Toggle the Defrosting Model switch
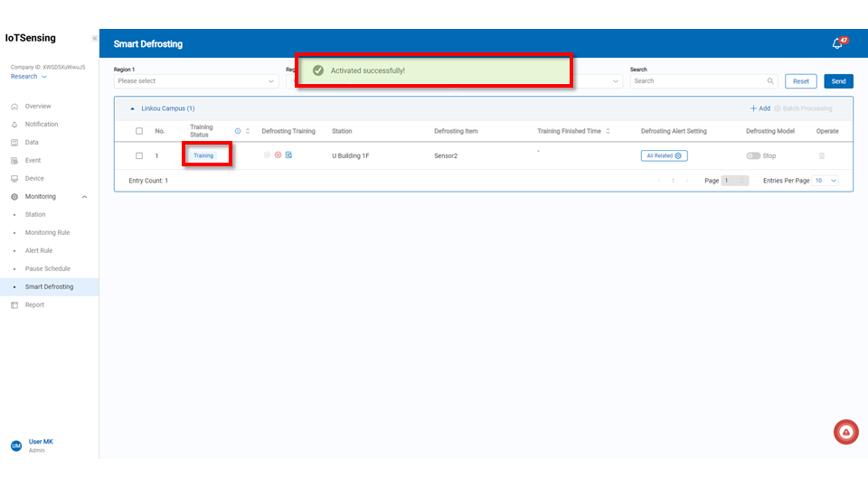This screenshot has height=488, width=868. pyautogui.click(x=752, y=155)
